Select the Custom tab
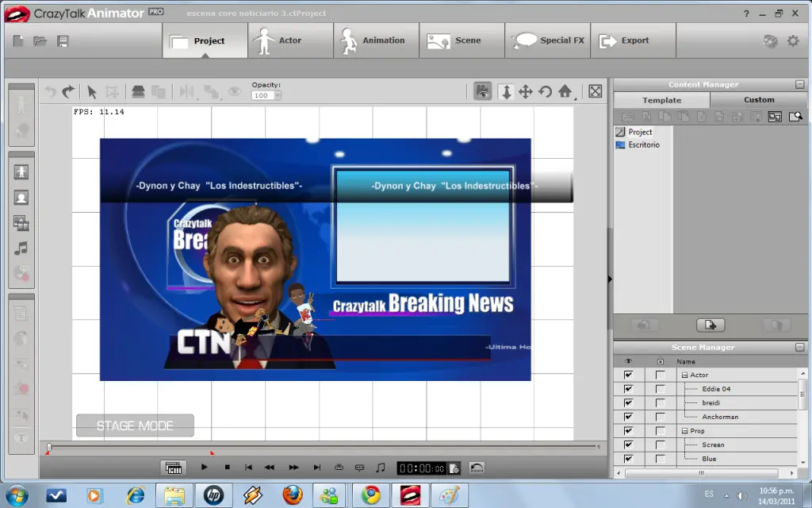This screenshot has height=508, width=812. (759, 99)
